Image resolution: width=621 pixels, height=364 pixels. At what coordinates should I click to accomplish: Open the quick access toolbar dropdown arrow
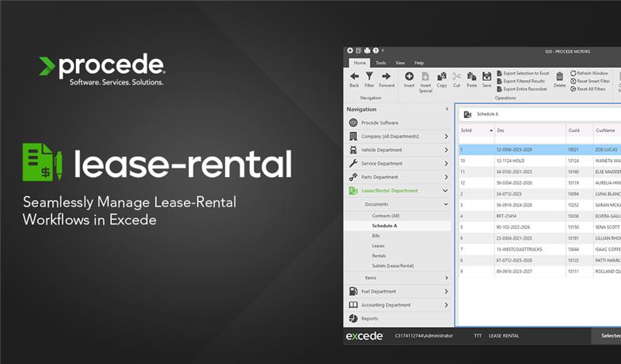pos(383,50)
